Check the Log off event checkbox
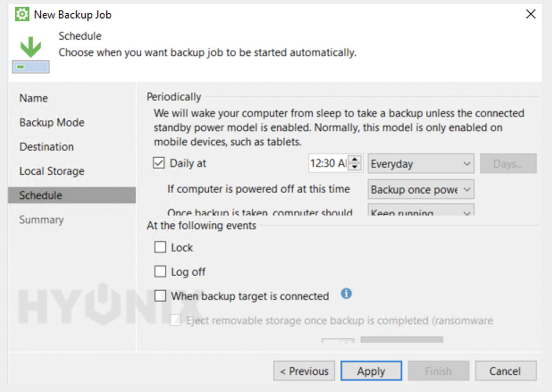This screenshot has width=552, height=392. [x=160, y=271]
